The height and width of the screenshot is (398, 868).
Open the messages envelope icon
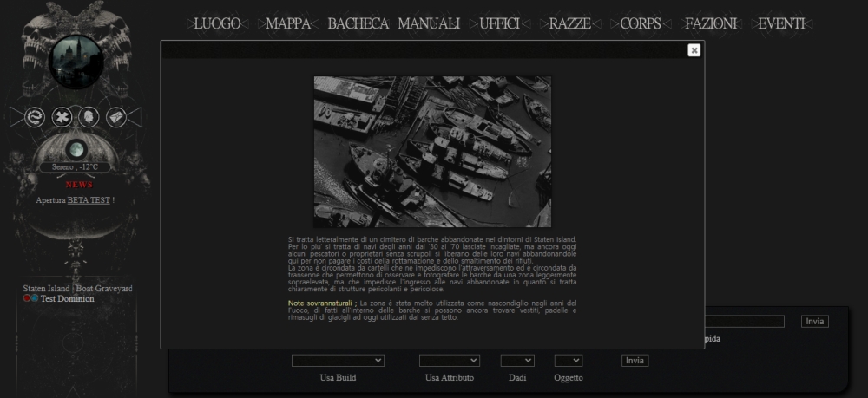coord(115,117)
